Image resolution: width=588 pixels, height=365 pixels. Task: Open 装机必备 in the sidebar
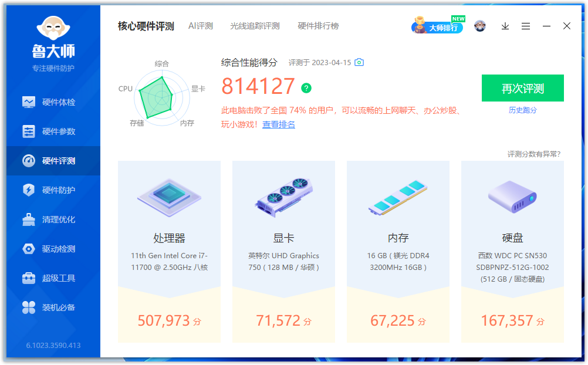click(x=53, y=307)
